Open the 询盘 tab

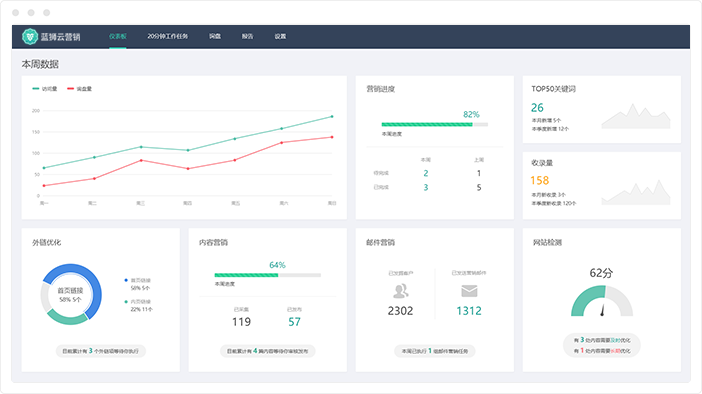click(x=215, y=36)
